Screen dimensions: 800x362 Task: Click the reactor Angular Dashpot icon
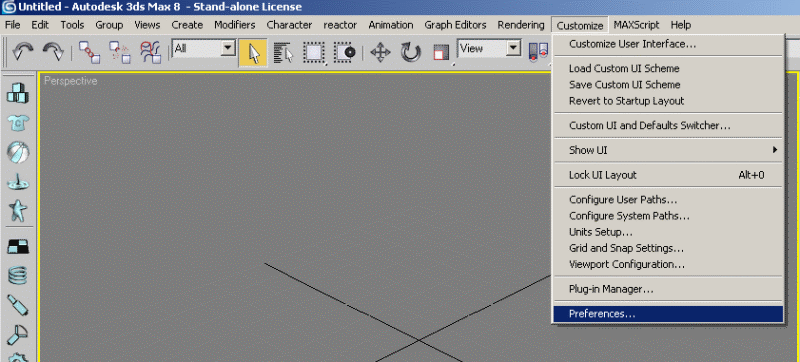pos(18,334)
